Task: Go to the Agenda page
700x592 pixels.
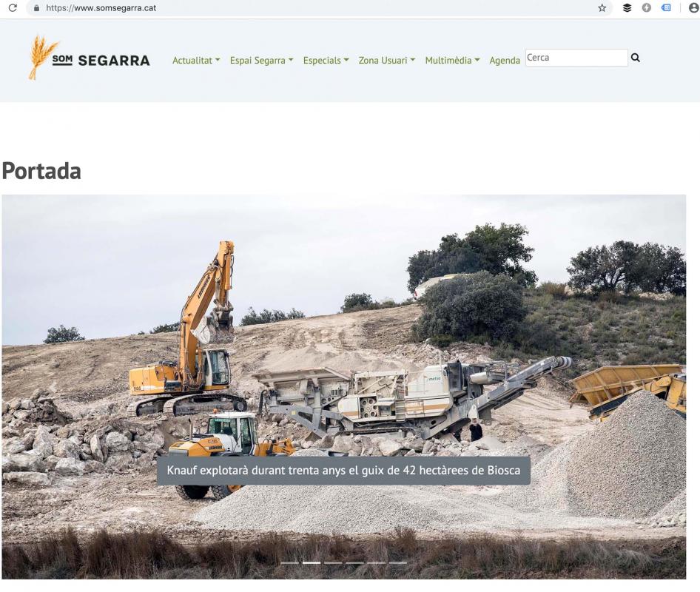Action: click(x=505, y=61)
